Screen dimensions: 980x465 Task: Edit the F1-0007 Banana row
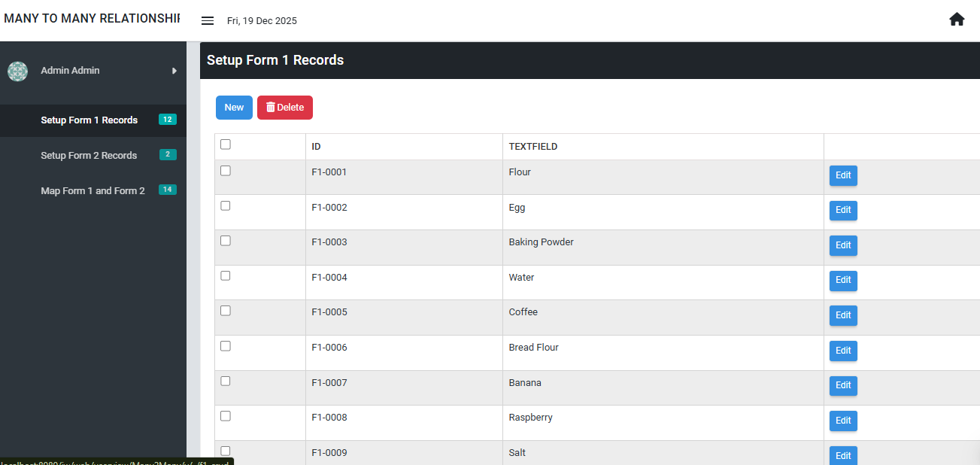tap(843, 386)
